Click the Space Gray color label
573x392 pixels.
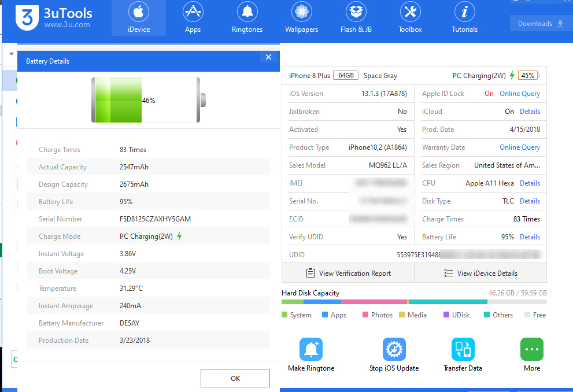pos(380,76)
